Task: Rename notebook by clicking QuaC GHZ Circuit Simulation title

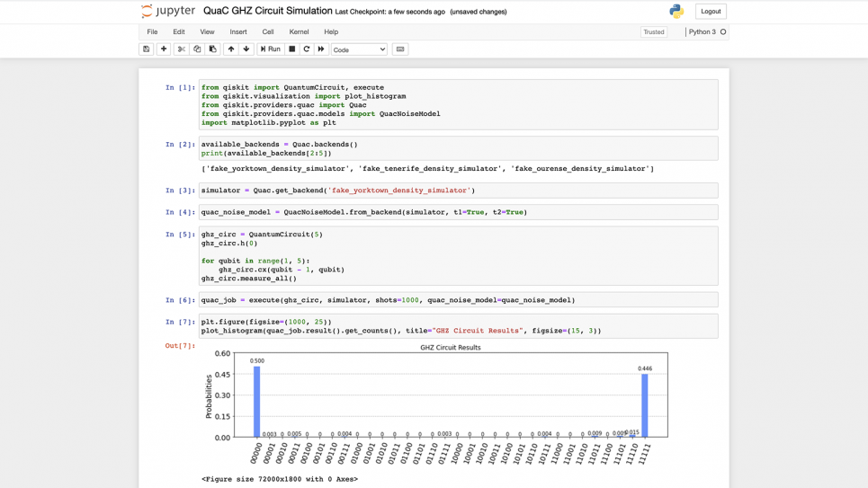Action: pyautogui.click(x=267, y=12)
